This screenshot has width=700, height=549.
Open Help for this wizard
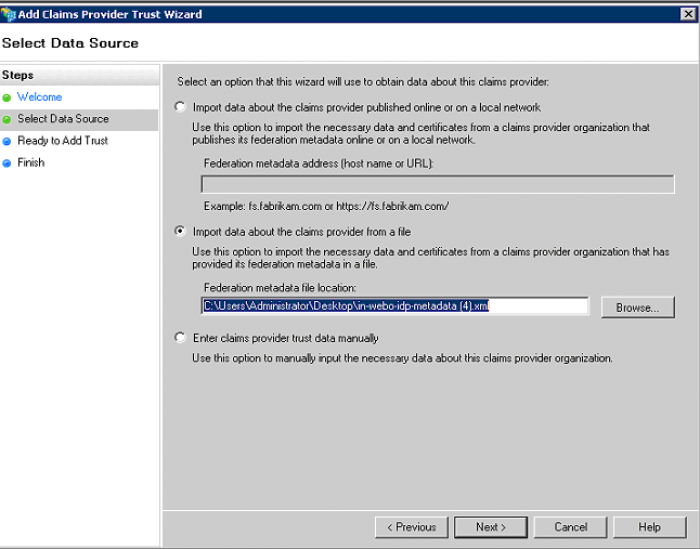coord(649,527)
